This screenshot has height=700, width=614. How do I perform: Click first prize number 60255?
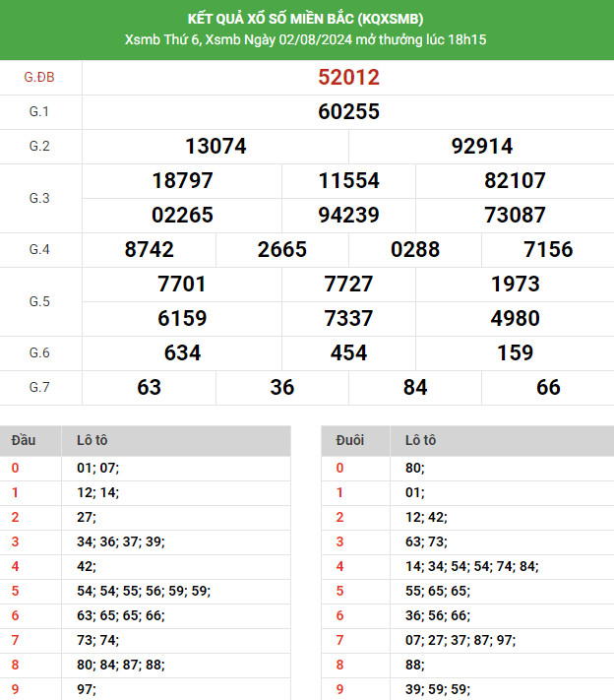[348, 111]
